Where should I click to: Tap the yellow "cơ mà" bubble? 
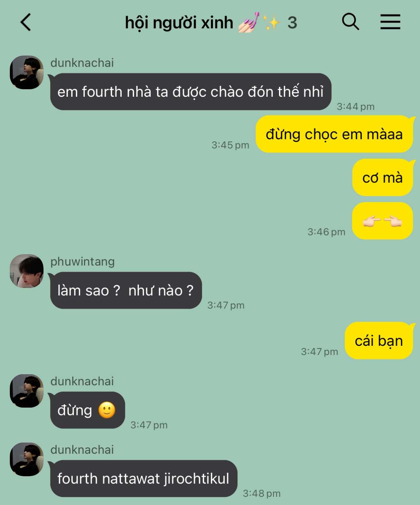[383, 177]
